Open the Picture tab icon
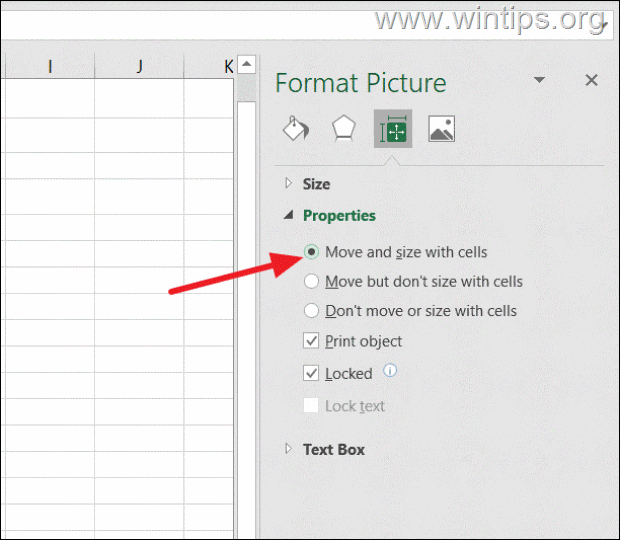The height and width of the screenshot is (540, 620). point(442,128)
